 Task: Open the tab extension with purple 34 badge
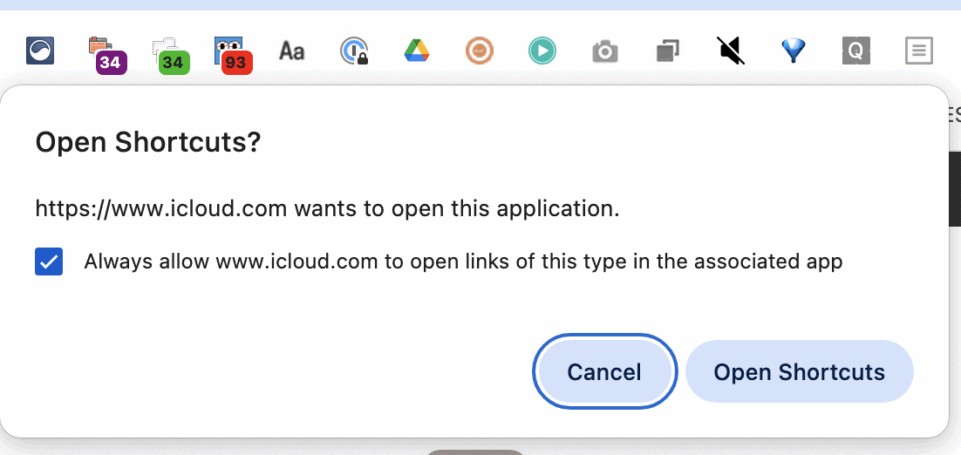pyautogui.click(x=107, y=55)
